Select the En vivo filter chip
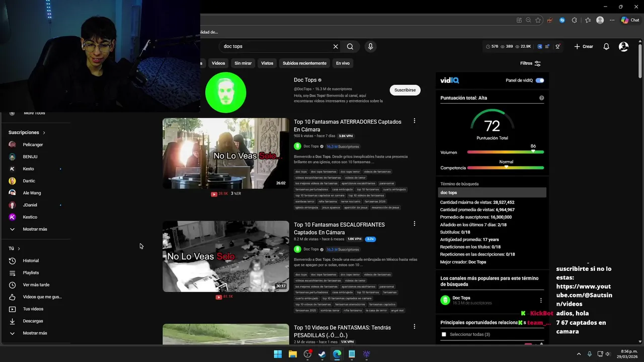 point(343,63)
